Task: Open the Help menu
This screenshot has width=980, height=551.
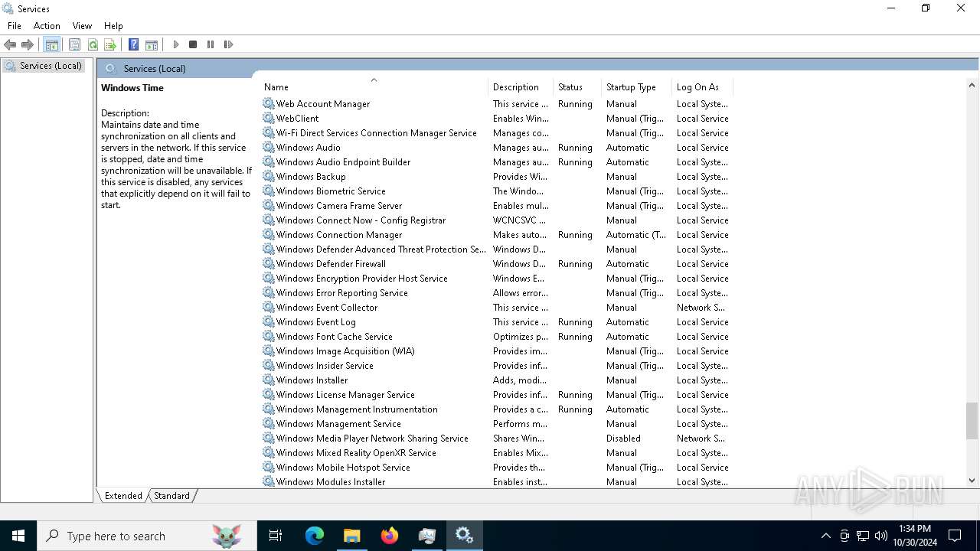Action: (113, 25)
